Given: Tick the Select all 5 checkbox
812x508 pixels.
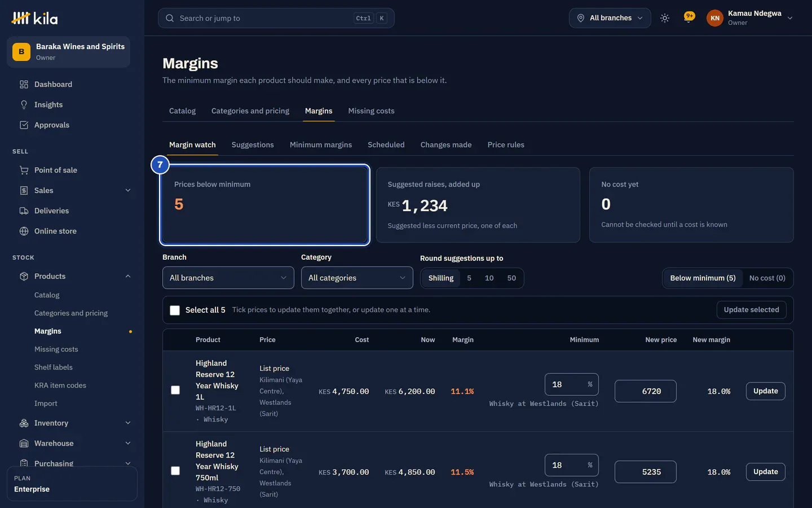Looking at the screenshot, I should (x=175, y=310).
